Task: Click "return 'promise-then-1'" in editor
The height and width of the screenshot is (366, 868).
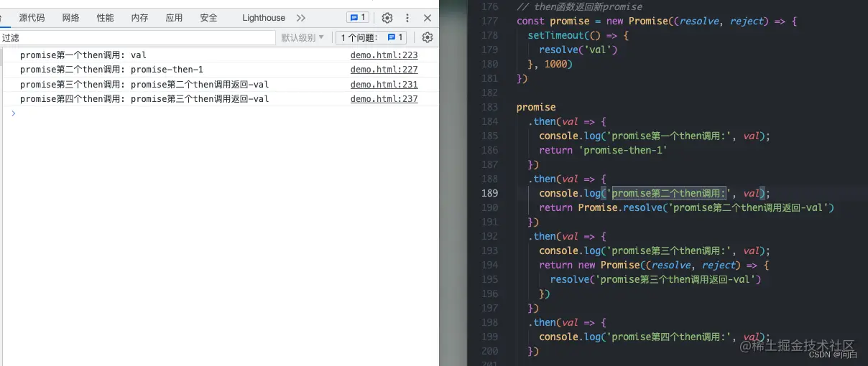Action: click(x=604, y=150)
